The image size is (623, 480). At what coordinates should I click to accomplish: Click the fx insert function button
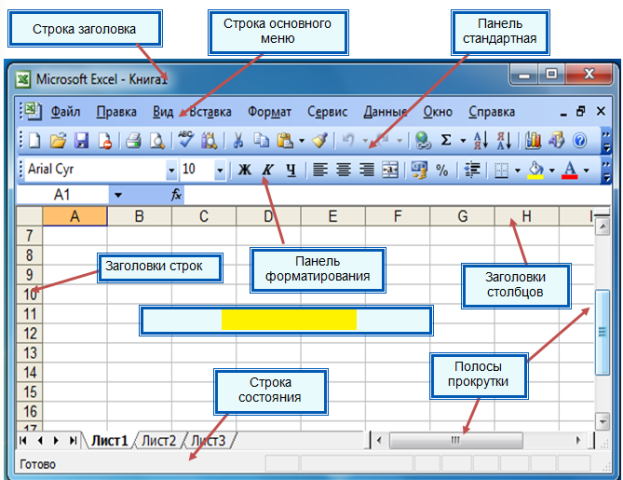[176, 195]
